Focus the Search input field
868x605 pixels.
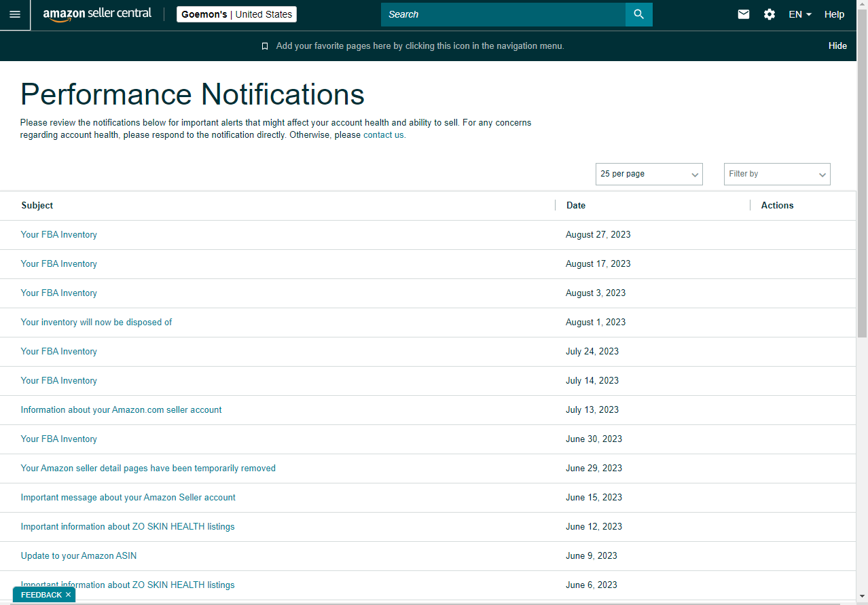[x=503, y=14]
